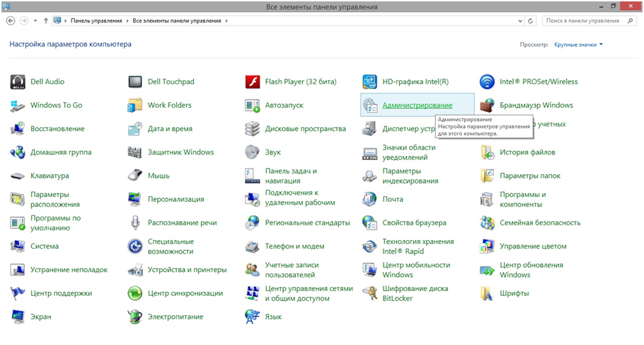The height and width of the screenshot is (345, 644).
Task: Click the Поиск в панели управления field
Action: coord(580,21)
